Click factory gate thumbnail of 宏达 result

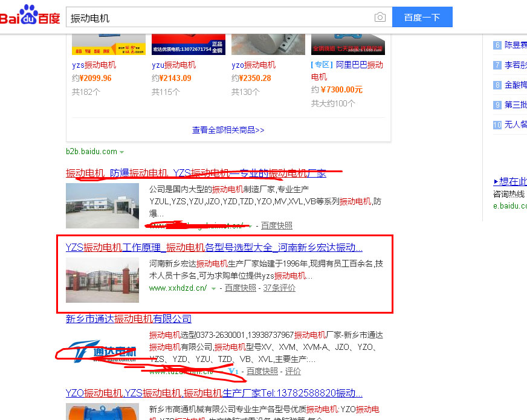coord(102,276)
